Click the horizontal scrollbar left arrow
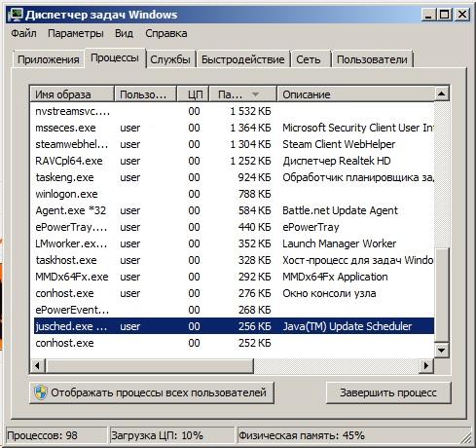The image size is (476, 448). [x=37, y=366]
